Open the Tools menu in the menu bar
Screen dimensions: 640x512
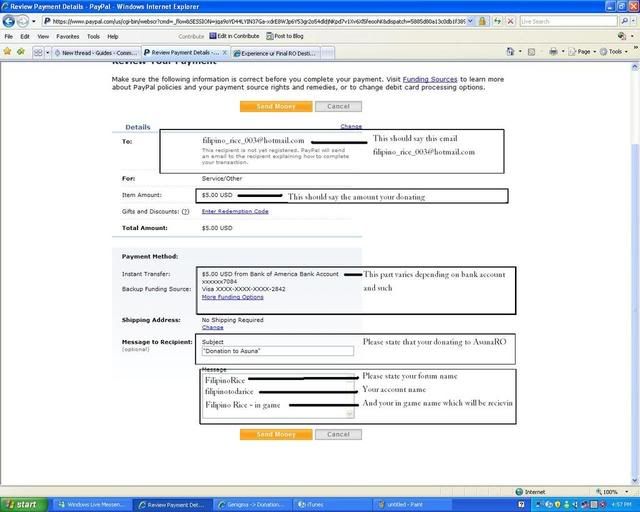93,36
